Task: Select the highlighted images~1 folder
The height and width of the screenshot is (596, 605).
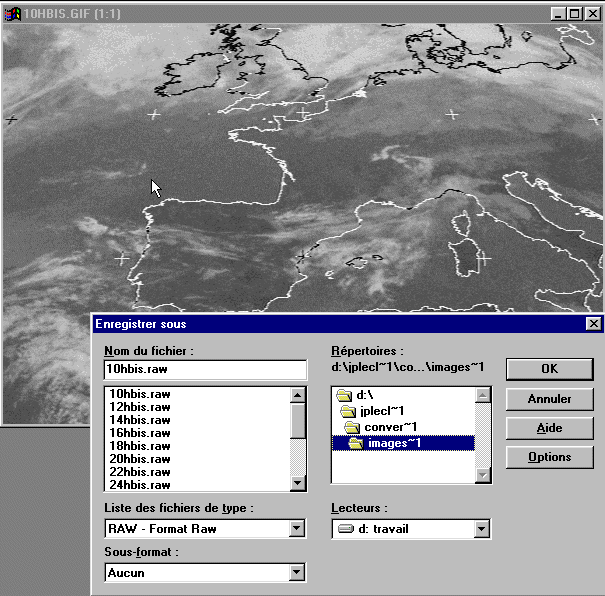Action: pos(394,443)
